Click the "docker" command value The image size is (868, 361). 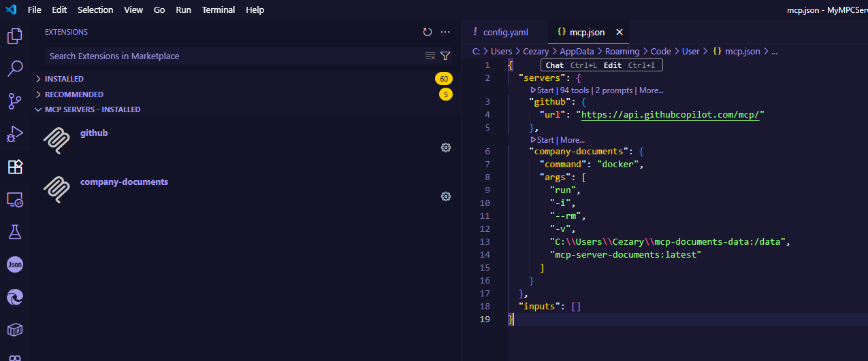point(618,165)
